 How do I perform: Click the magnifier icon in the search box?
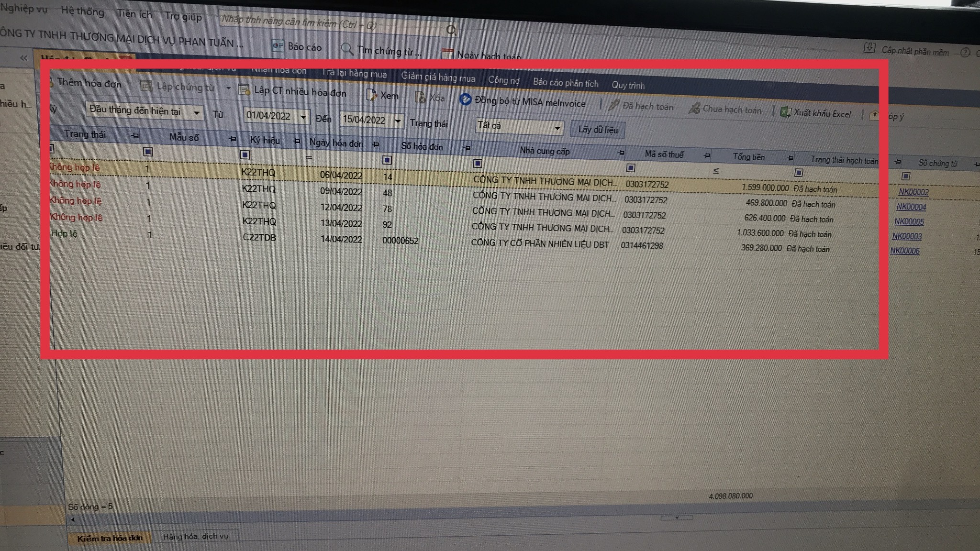point(451,30)
